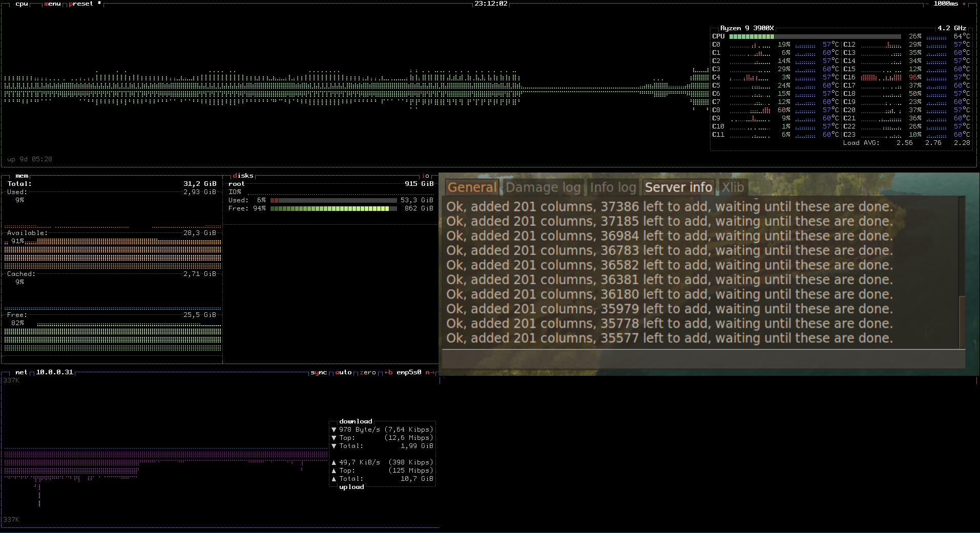Select the Server info tab
Screen dimensions: 980x533
point(678,187)
